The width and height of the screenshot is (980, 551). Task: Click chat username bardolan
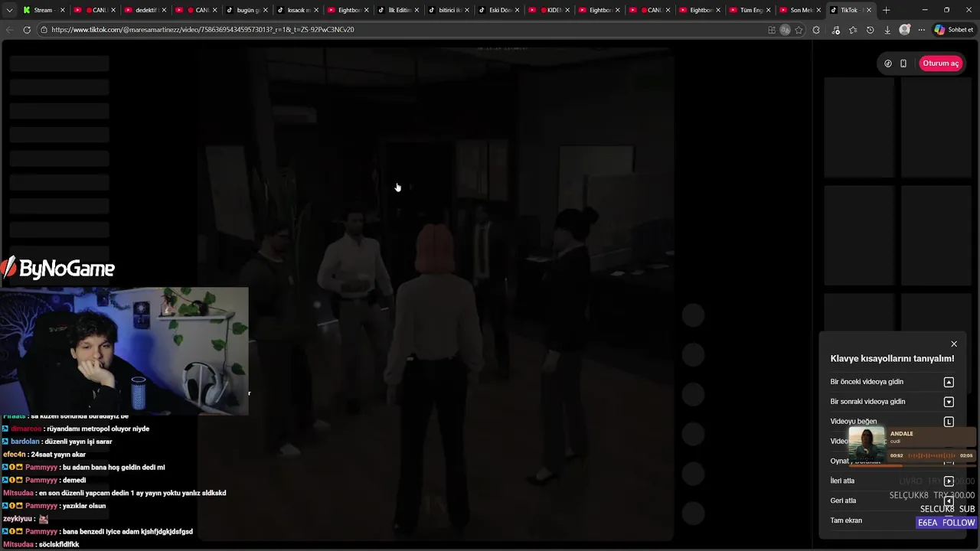(25, 442)
